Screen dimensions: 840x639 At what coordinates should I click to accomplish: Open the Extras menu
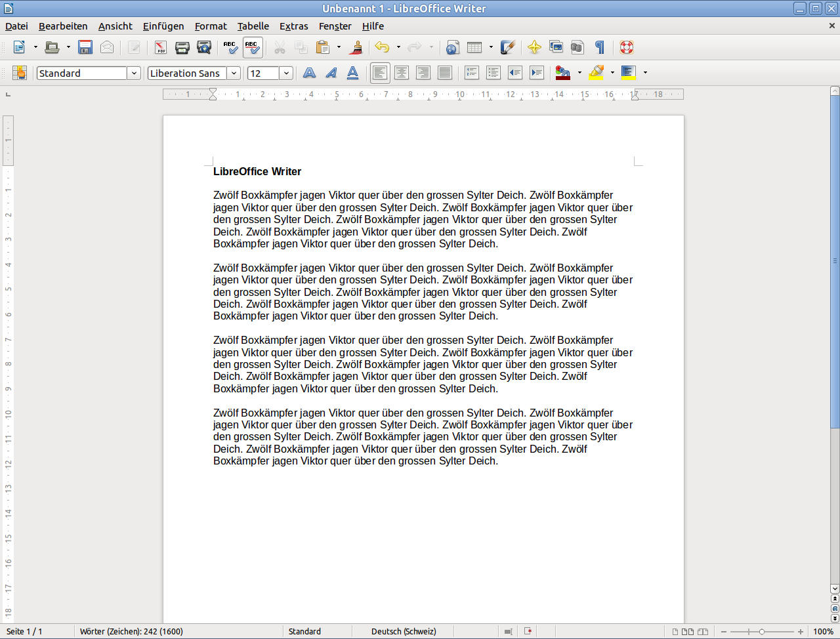point(294,26)
